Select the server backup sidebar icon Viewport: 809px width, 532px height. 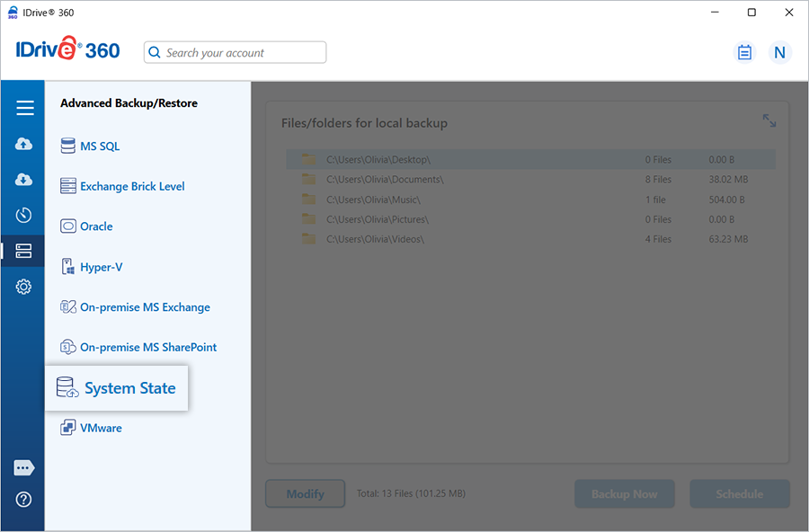tap(24, 251)
